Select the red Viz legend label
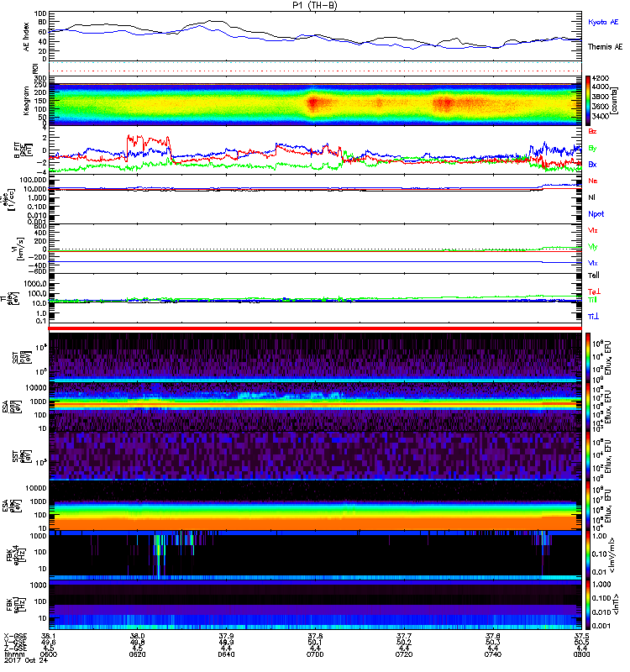630x672 pixels. [592, 230]
